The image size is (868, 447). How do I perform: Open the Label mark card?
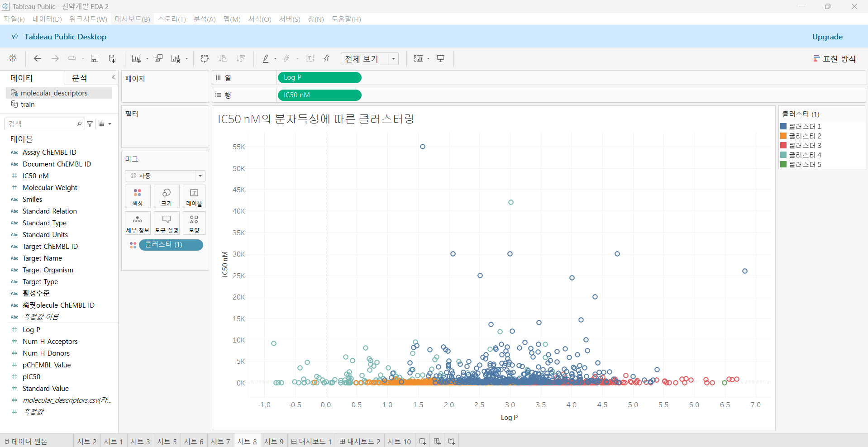click(194, 196)
